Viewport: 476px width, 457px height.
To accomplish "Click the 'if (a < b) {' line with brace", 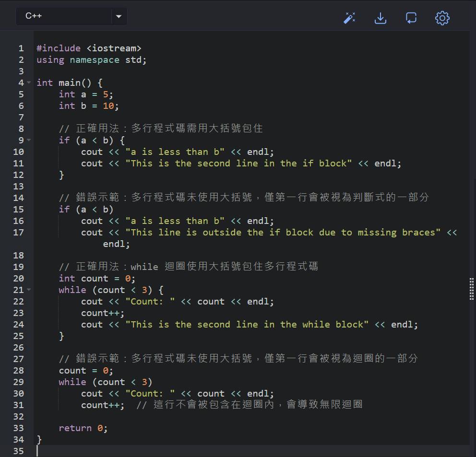I will pos(92,141).
